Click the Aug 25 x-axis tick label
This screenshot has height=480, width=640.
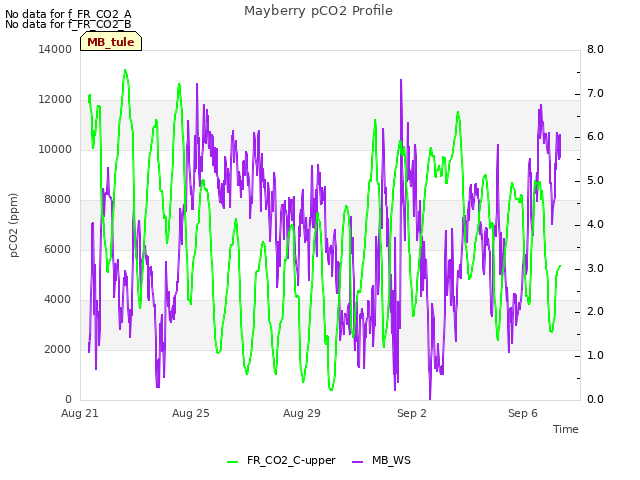191,413
